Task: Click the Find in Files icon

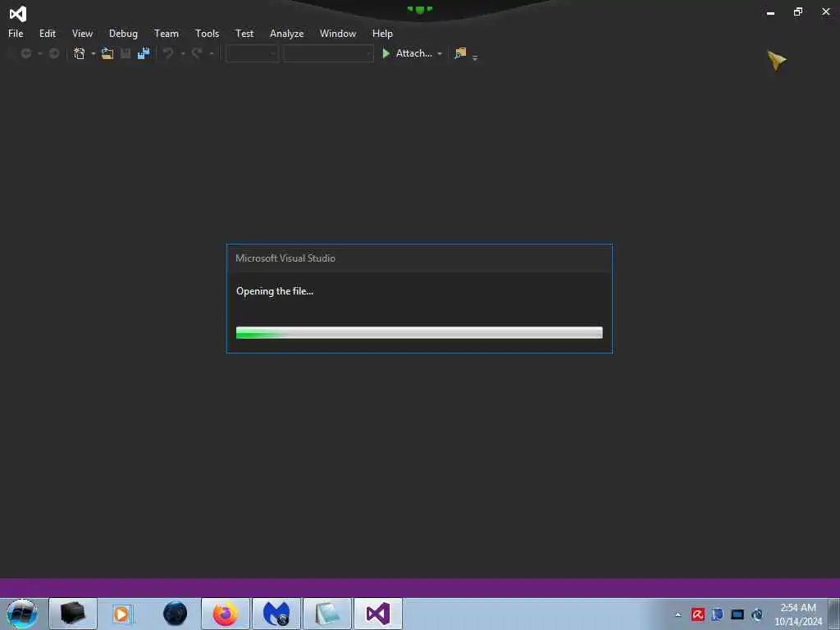Action: [460, 53]
